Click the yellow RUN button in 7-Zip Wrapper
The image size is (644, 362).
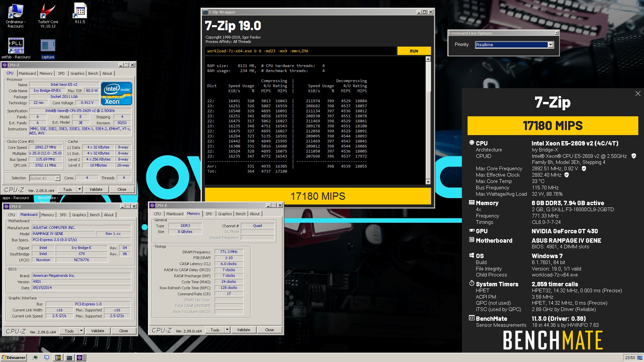click(414, 51)
